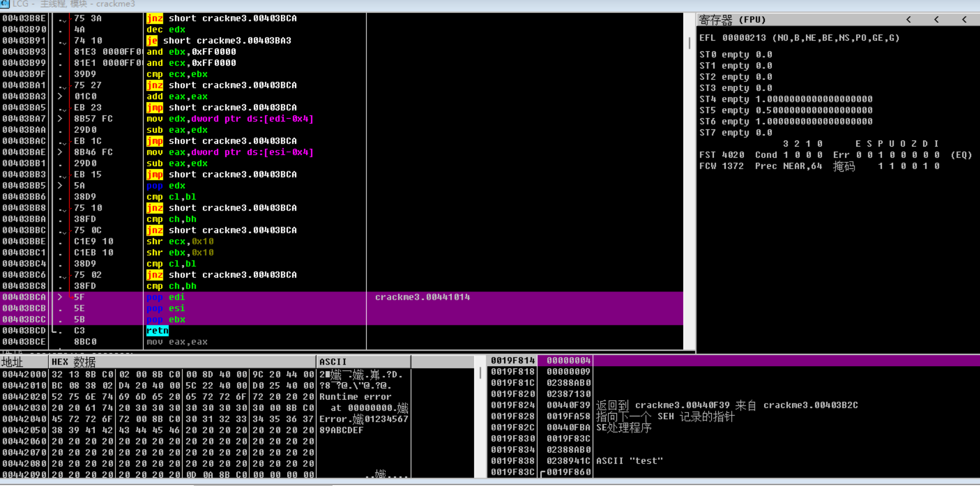The width and height of the screenshot is (980, 486).
Task: Click the rightmost arrow in registers header
Action: point(964,20)
